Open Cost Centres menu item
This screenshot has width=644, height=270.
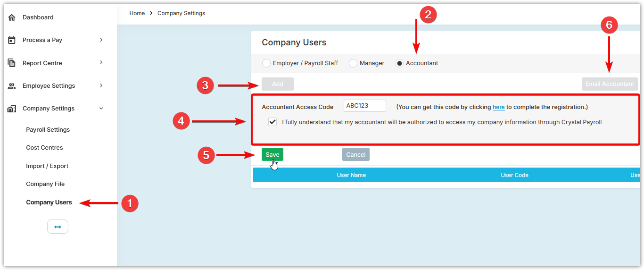pyautogui.click(x=44, y=148)
